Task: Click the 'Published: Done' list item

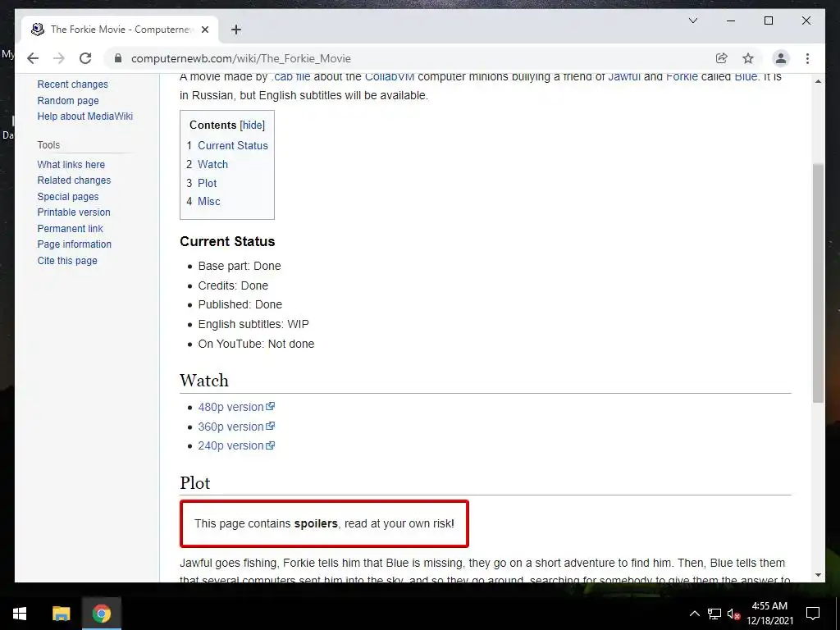Action: coord(240,304)
